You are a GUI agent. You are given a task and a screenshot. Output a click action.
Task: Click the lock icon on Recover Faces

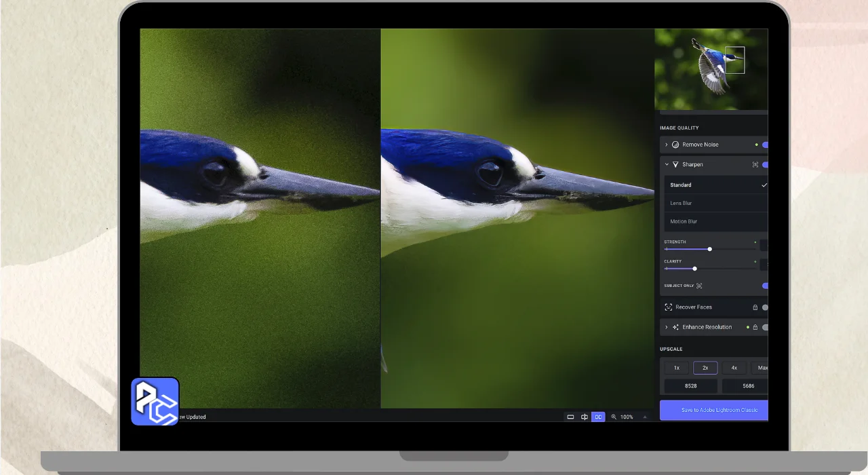click(x=755, y=307)
